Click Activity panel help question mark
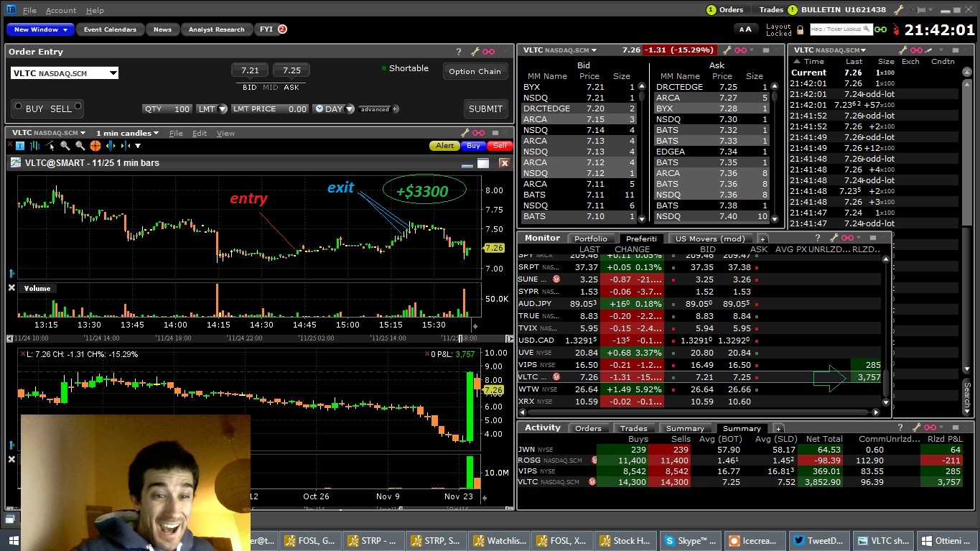The width and height of the screenshot is (980, 551). coord(899,427)
